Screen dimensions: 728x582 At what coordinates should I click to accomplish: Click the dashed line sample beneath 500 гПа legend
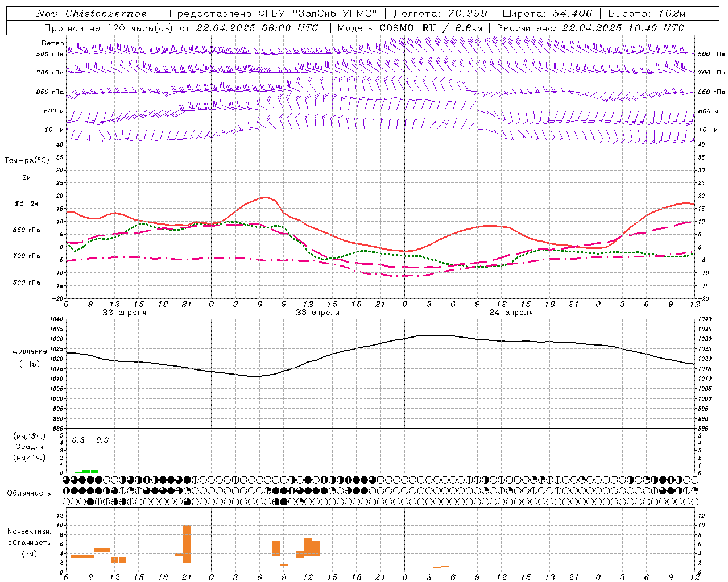pyautogui.click(x=26, y=289)
